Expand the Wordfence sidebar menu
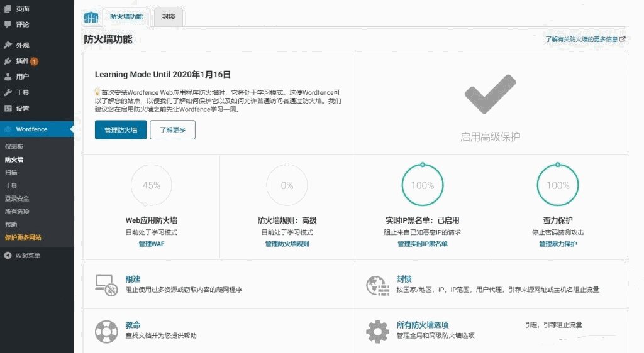 click(31, 129)
